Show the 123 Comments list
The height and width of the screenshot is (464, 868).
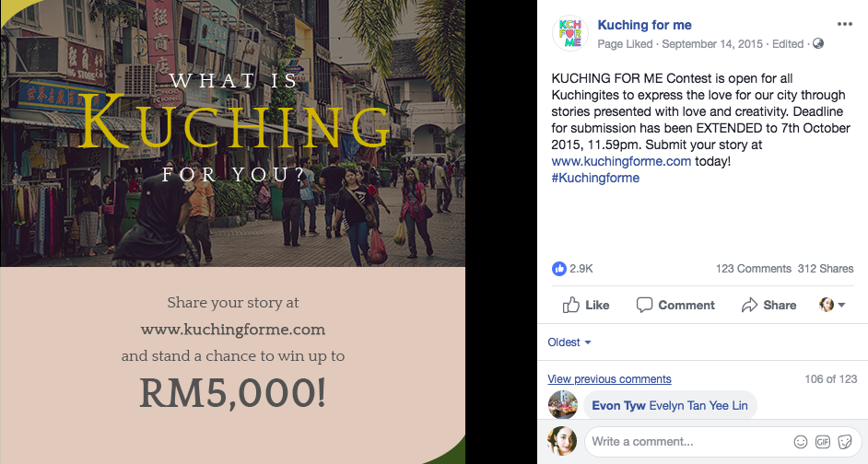[x=753, y=269]
